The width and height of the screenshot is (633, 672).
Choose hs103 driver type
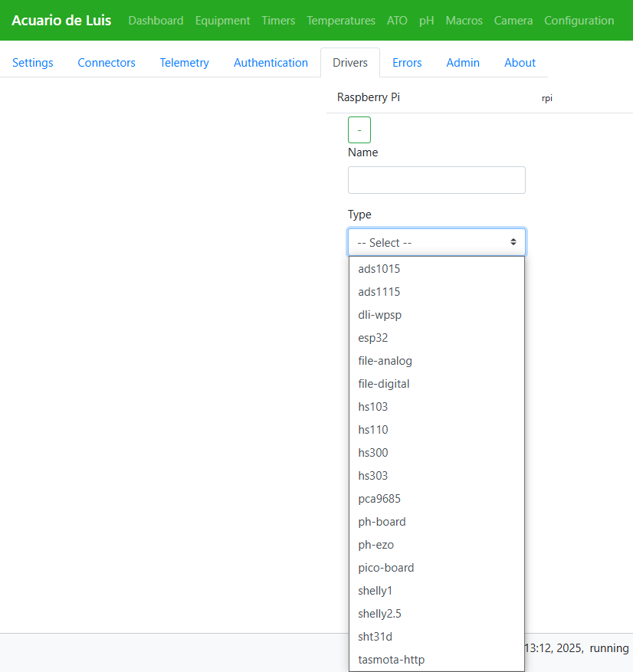(x=436, y=407)
